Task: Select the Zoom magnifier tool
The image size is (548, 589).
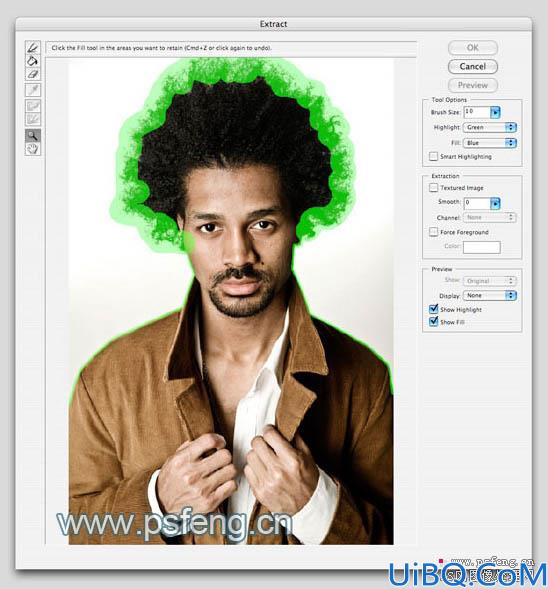Action: (x=33, y=135)
